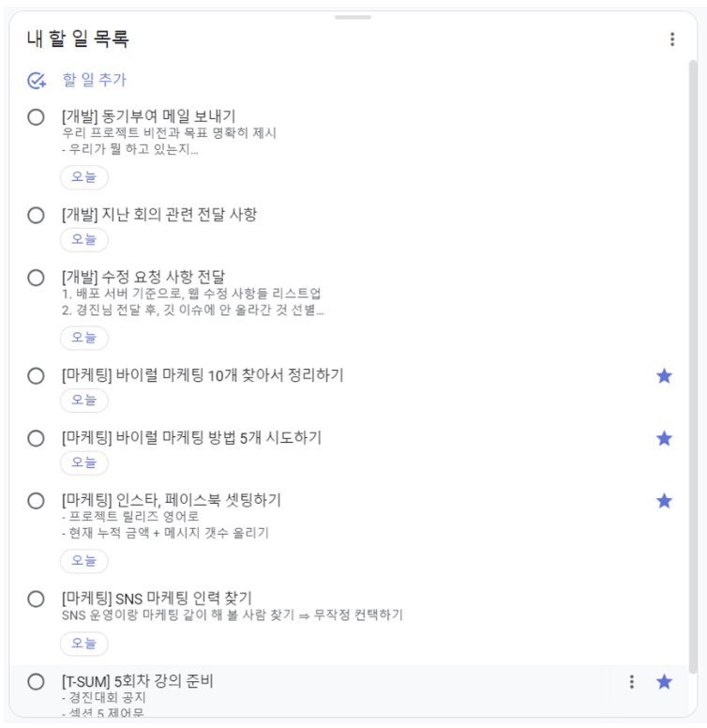
Task: Complete the 인스타, 페이스북 셋팅하기 task circle
Action: [x=36, y=501]
